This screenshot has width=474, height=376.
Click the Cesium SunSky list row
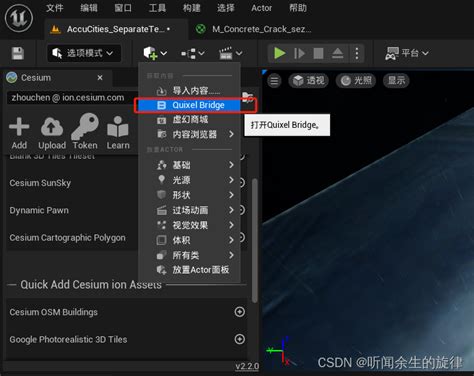tap(72, 183)
